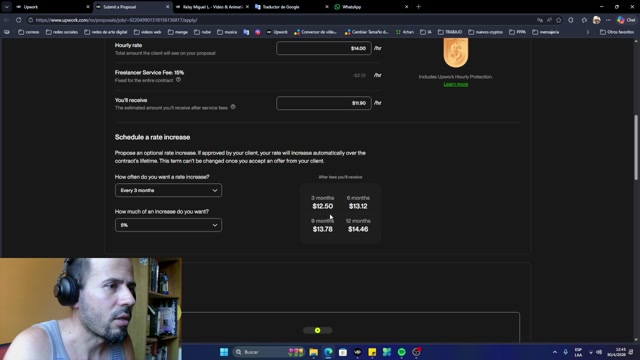The height and width of the screenshot is (360, 640).
Task: Open the new tab plus button
Action: click(418, 7)
